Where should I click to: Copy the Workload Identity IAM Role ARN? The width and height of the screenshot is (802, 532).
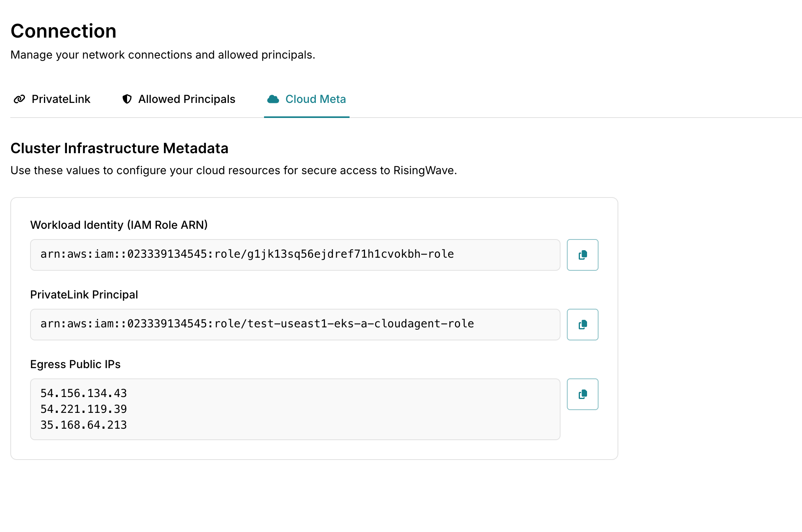[x=582, y=255]
